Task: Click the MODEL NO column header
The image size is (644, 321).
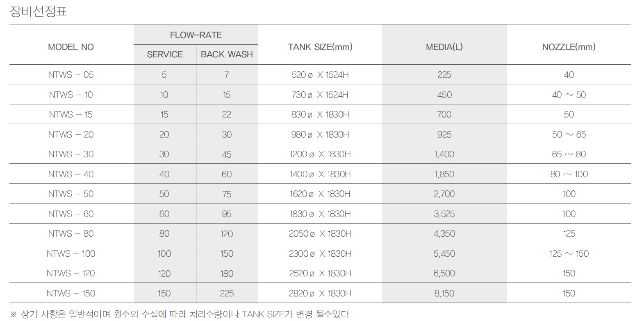Action: 71,47
